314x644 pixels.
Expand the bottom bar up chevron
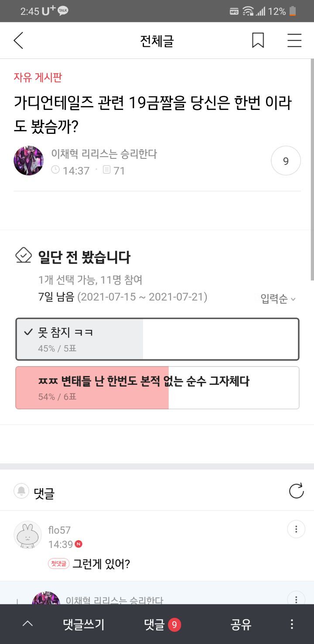pos(27,624)
